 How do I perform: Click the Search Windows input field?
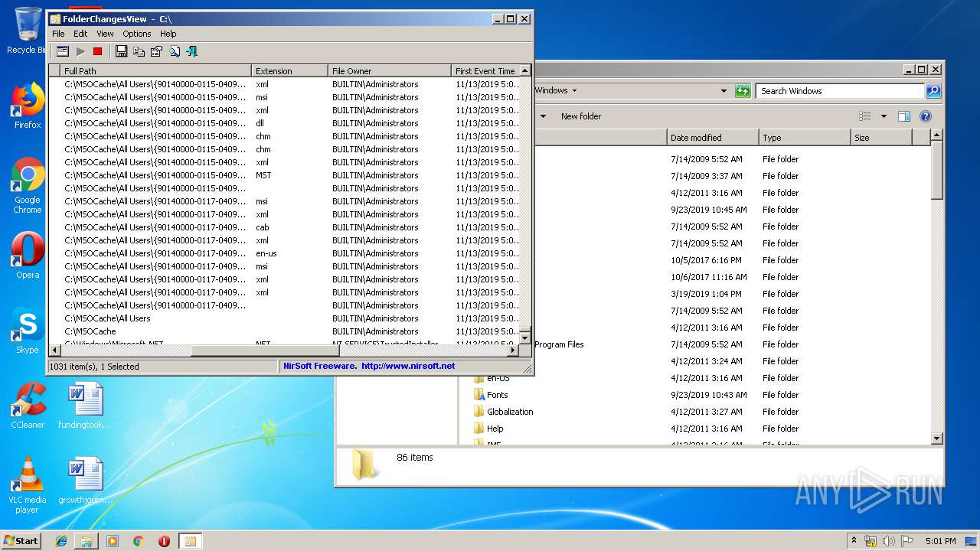tap(840, 91)
